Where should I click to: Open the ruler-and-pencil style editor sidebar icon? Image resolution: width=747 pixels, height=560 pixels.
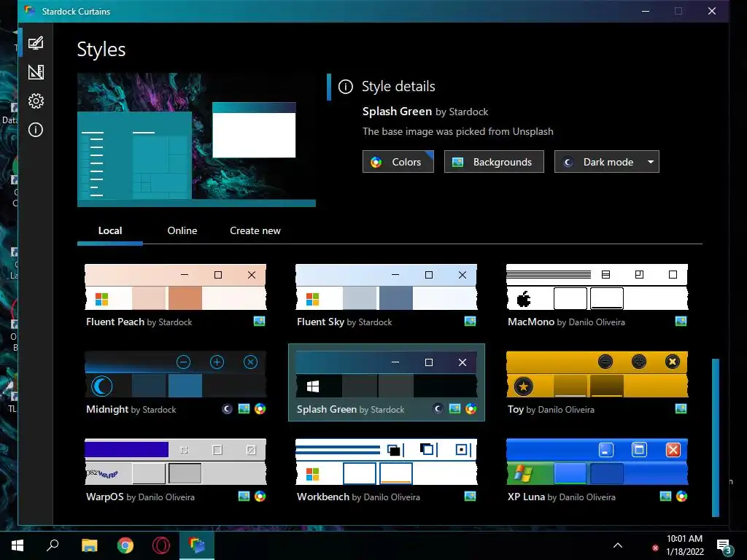[x=36, y=72]
